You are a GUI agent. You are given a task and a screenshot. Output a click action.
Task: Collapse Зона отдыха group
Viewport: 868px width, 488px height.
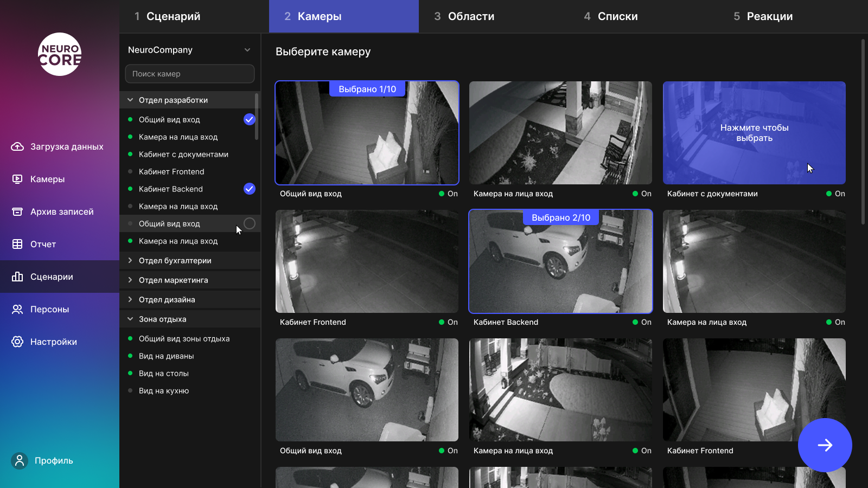coord(190,319)
